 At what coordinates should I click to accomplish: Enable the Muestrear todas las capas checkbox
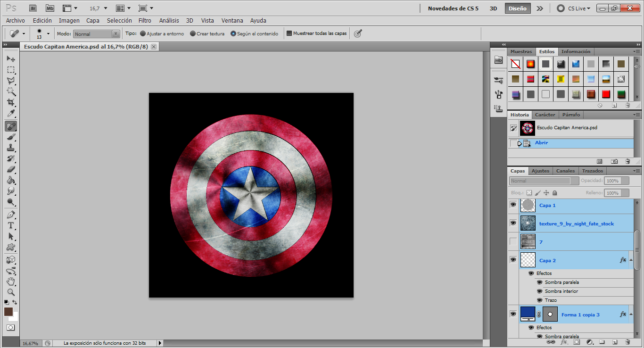(289, 33)
